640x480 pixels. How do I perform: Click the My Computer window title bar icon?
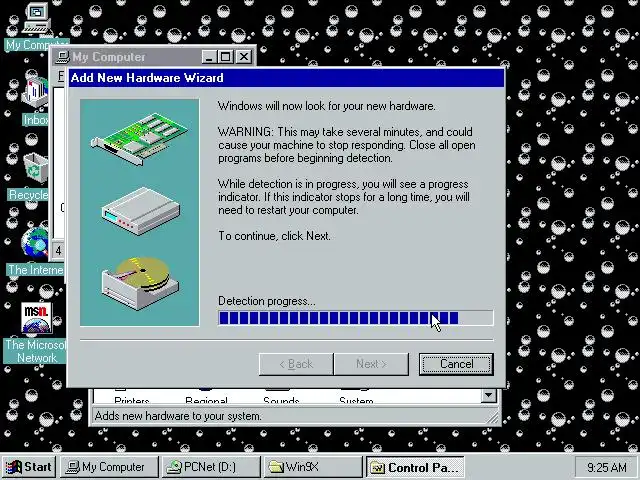[62, 57]
